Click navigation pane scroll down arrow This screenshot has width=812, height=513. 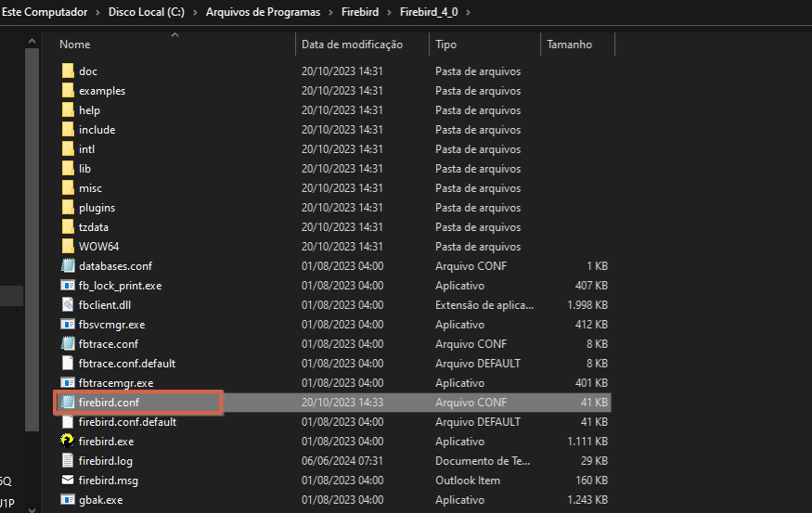click(x=32, y=509)
